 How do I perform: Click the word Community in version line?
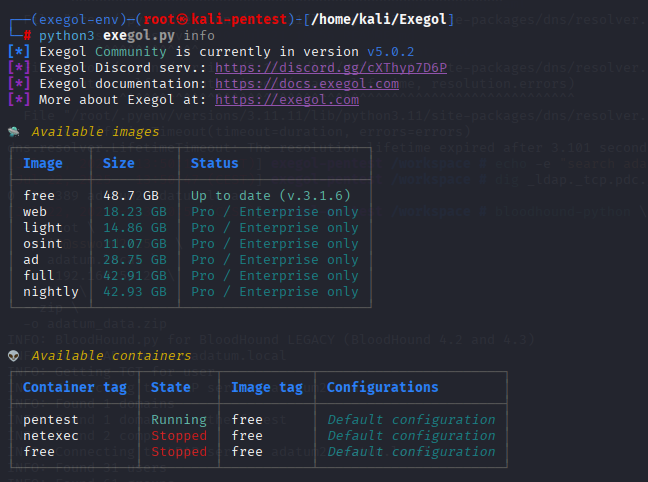click(131, 52)
